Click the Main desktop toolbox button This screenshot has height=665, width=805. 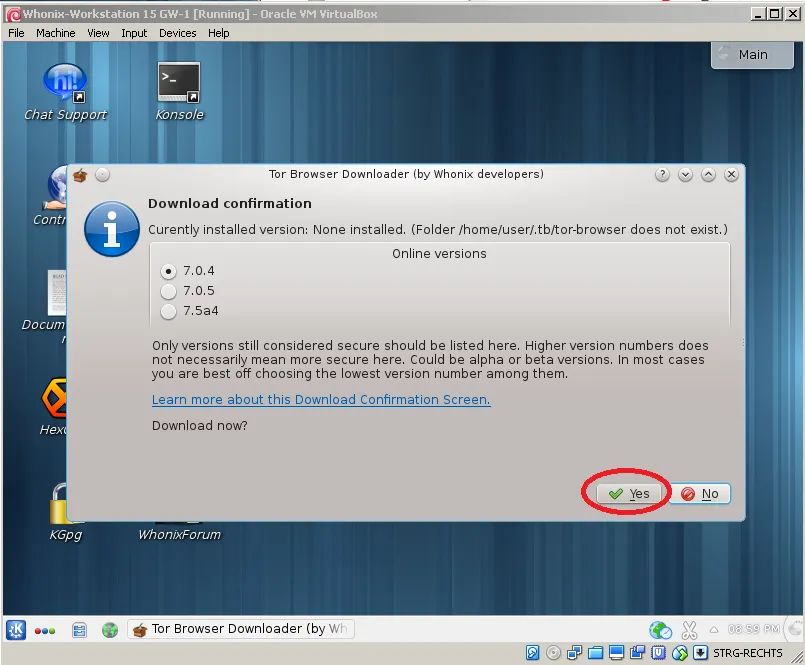click(752, 54)
